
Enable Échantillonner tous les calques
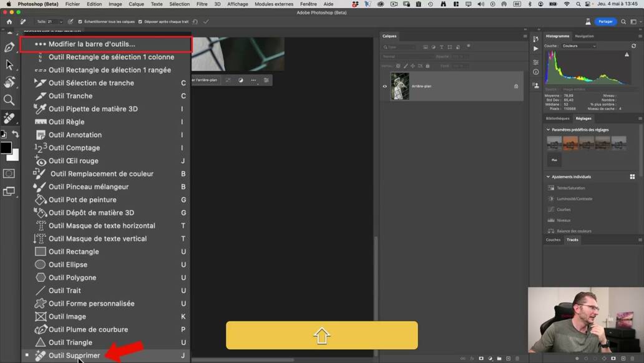pos(79,21)
